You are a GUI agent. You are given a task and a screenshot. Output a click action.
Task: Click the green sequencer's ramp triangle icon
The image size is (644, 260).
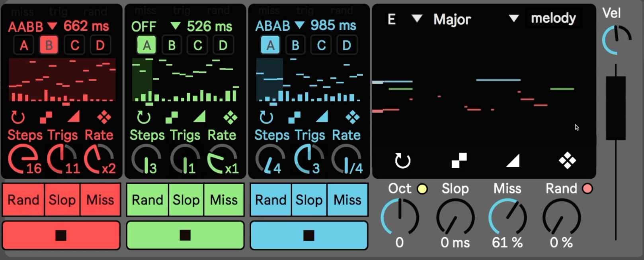199,117
